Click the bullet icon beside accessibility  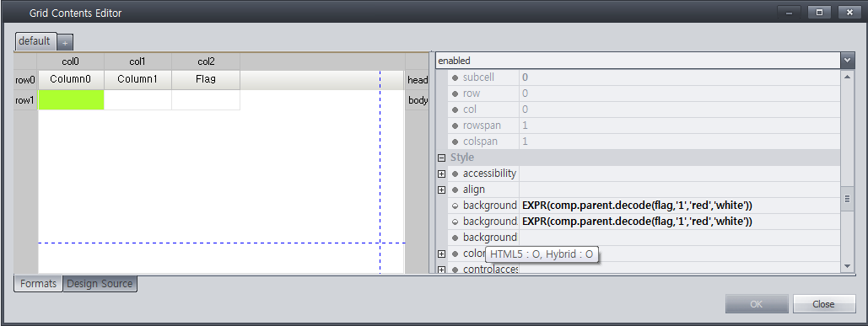(455, 174)
